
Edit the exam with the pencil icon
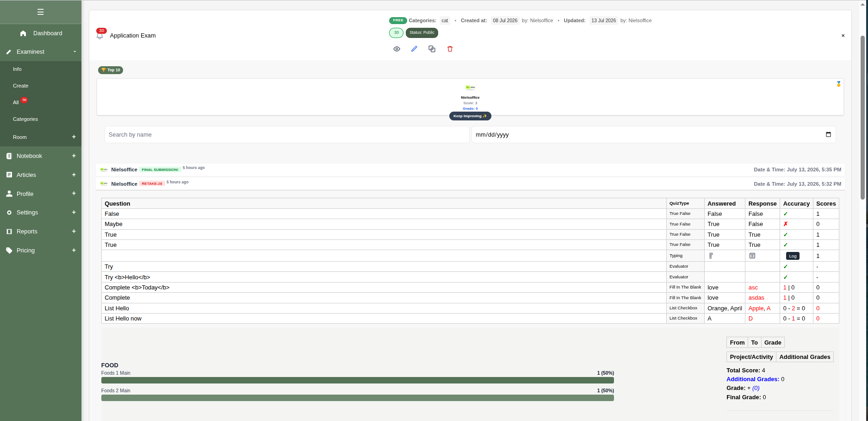pyautogui.click(x=414, y=49)
